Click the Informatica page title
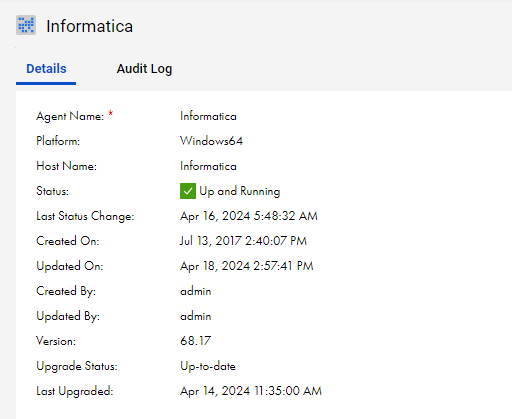 [x=89, y=26]
